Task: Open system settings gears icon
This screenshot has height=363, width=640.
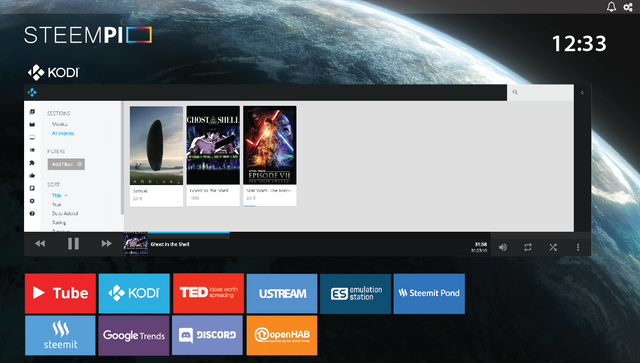Action: (x=628, y=7)
